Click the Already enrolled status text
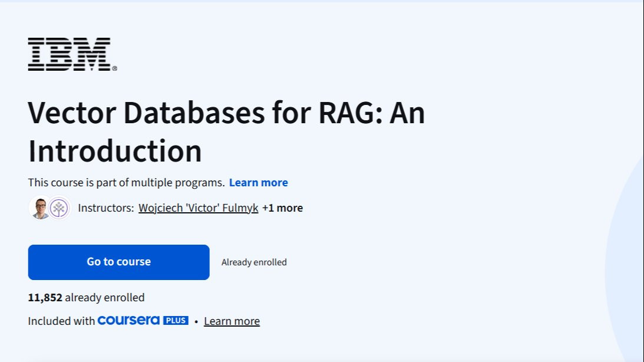The image size is (644, 362). (x=254, y=262)
